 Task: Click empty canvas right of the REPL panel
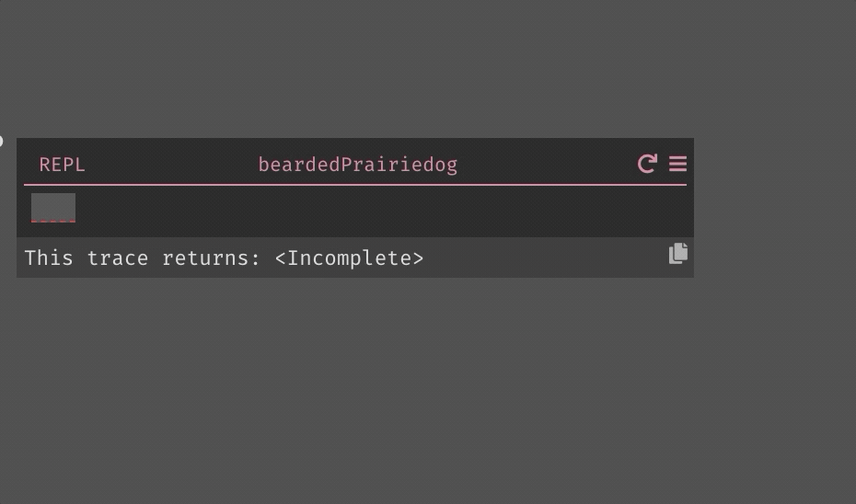[775, 207]
